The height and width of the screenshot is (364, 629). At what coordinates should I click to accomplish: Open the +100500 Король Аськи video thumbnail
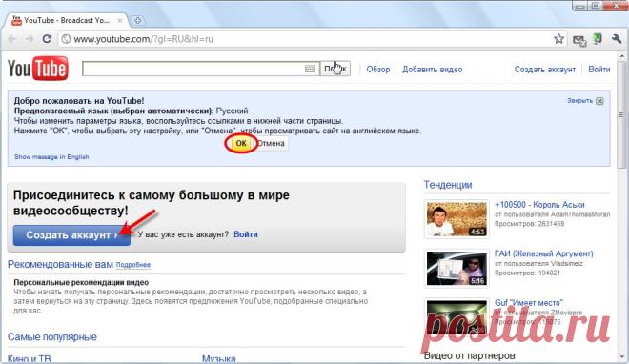point(457,219)
